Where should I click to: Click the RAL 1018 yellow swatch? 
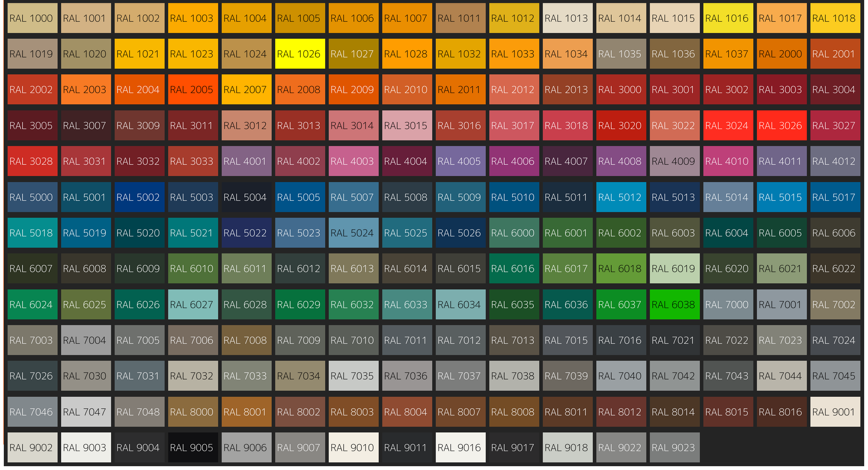pos(835,18)
